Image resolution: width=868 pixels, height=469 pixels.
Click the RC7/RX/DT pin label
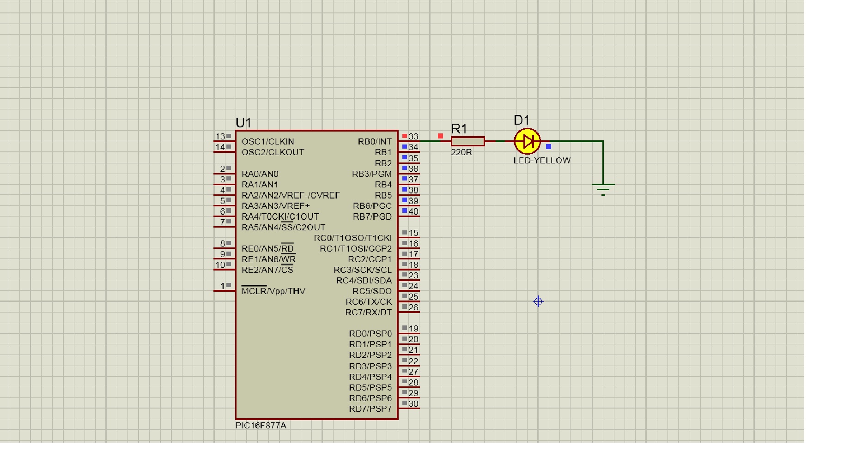coord(369,313)
